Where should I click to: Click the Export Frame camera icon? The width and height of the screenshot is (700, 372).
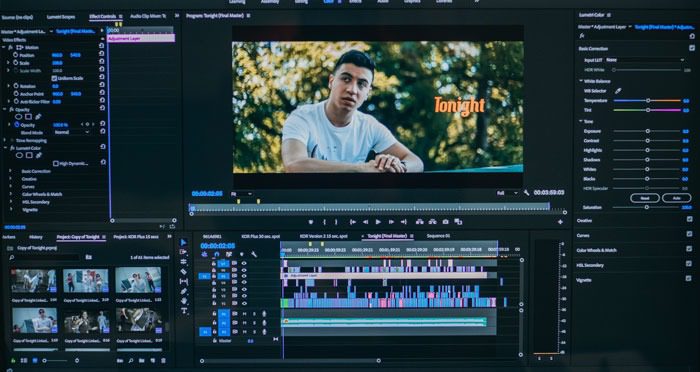click(445, 222)
